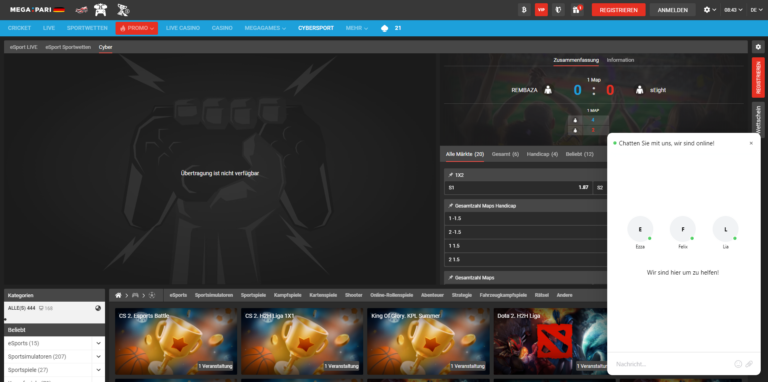Expand the PROMO menu
The height and width of the screenshot is (382, 768).
pos(137,28)
